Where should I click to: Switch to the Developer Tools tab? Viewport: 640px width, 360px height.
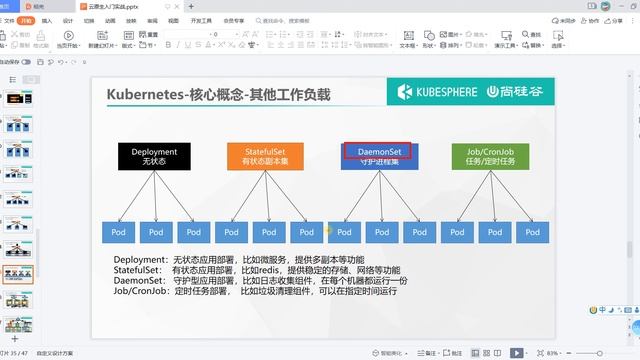click(201, 20)
